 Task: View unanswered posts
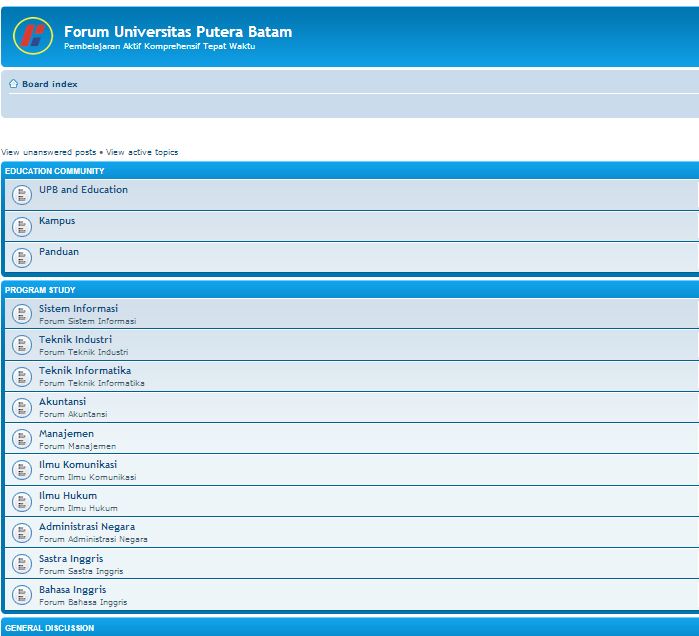49,152
